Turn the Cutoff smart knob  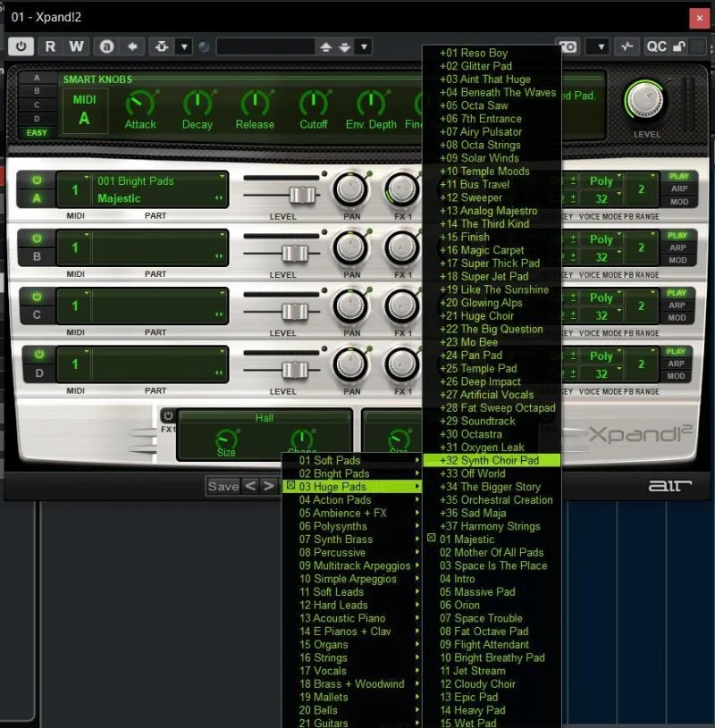[x=314, y=104]
